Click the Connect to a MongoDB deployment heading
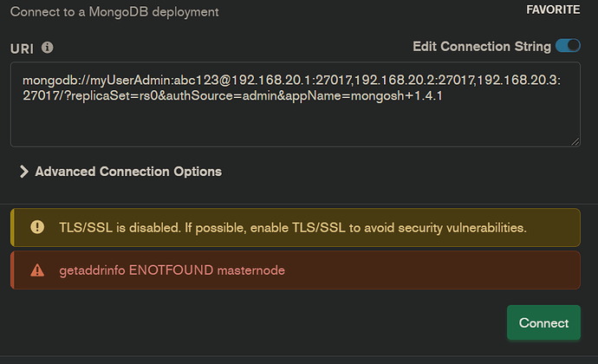The image size is (598, 364). 114,12
